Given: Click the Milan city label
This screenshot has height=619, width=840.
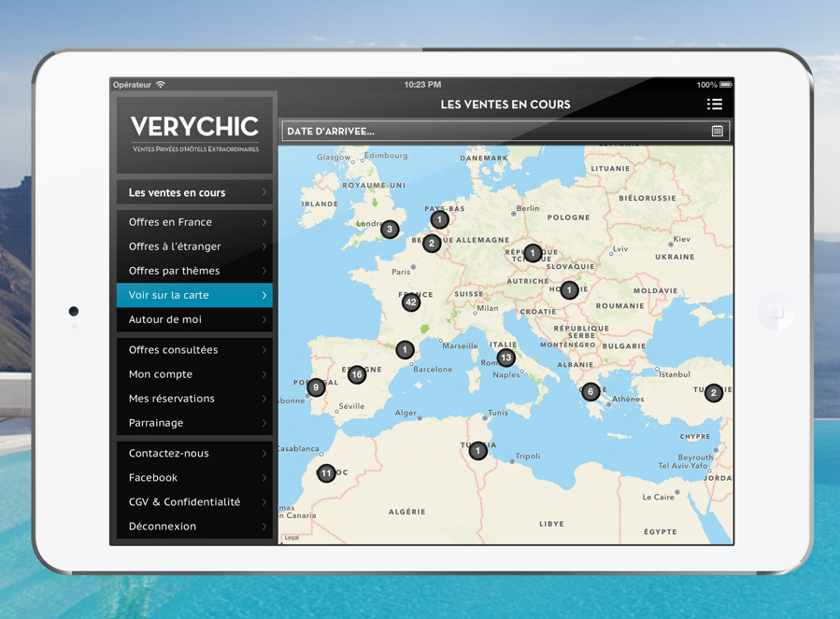Looking at the screenshot, I should point(488,308).
